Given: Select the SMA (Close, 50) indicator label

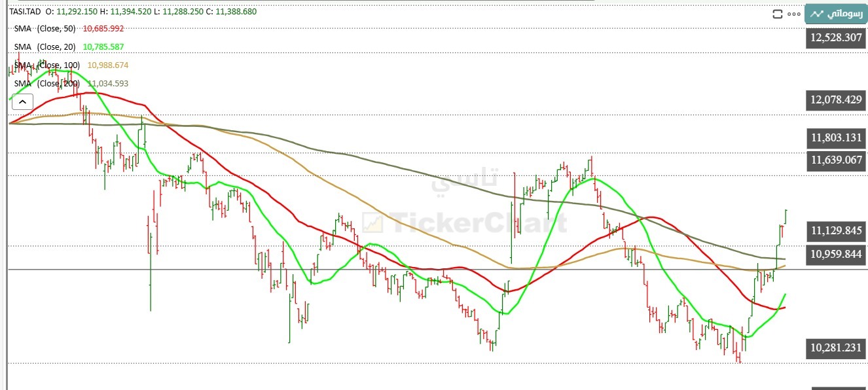Looking at the screenshot, I should [x=45, y=28].
